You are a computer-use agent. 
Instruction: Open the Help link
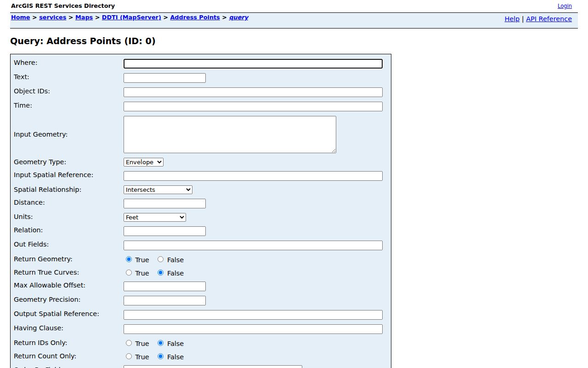pyautogui.click(x=512, y=19)
